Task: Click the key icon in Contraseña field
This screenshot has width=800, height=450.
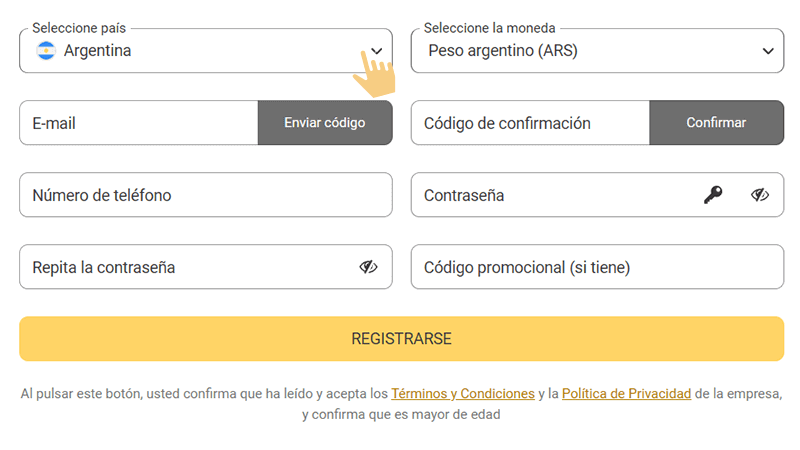Action: tap(713, 195)
